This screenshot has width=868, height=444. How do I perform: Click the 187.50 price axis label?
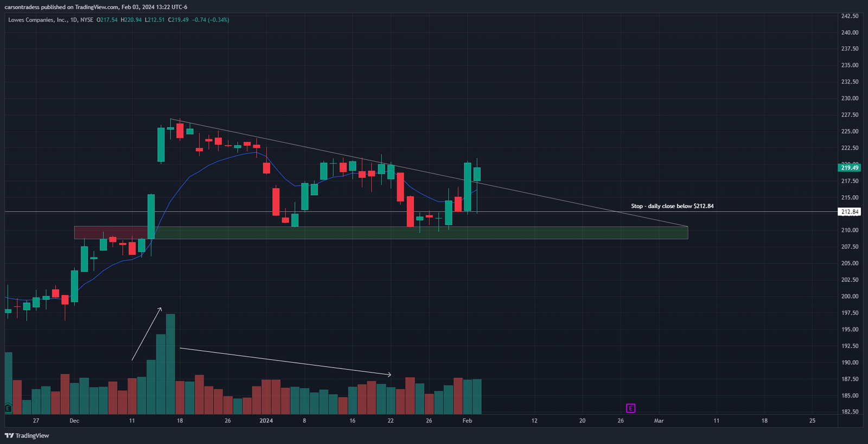point(850,379)
